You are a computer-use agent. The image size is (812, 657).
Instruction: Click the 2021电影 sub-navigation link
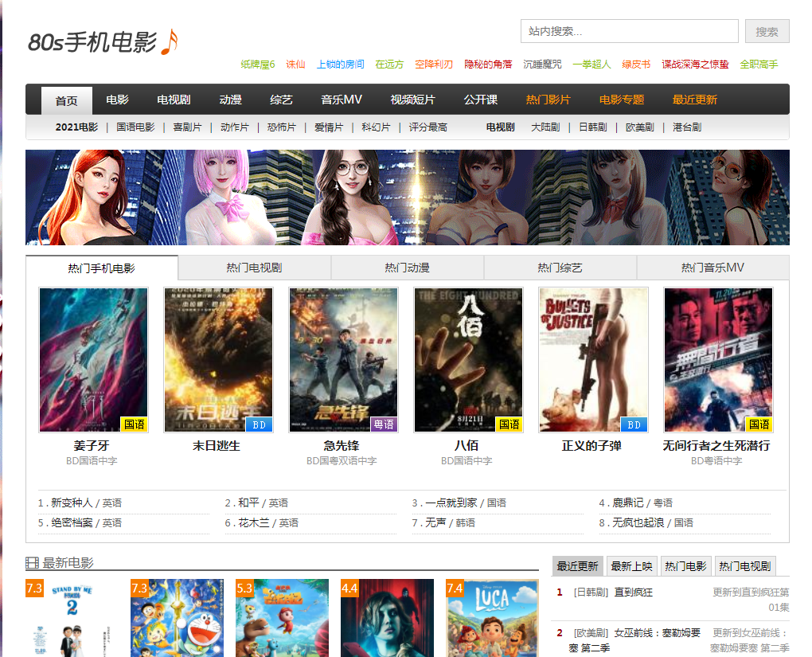[x=76, y=127]
